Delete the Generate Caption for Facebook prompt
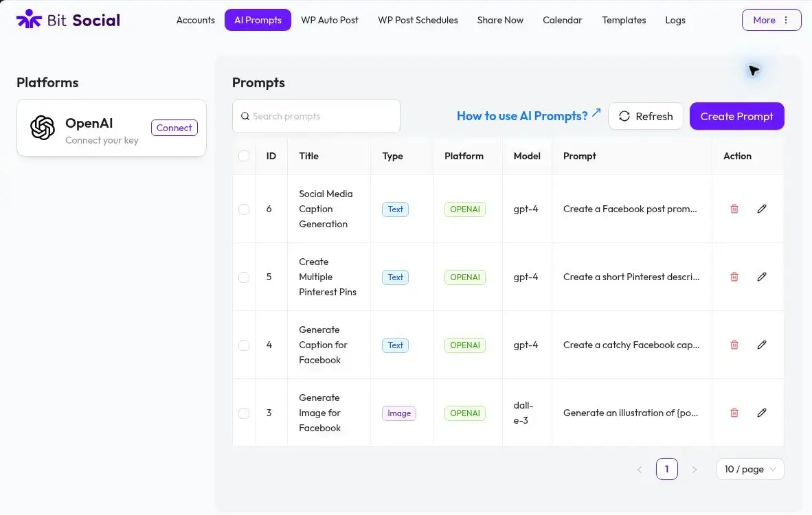Viewport: 812px width, 515px height. (734, 345)
